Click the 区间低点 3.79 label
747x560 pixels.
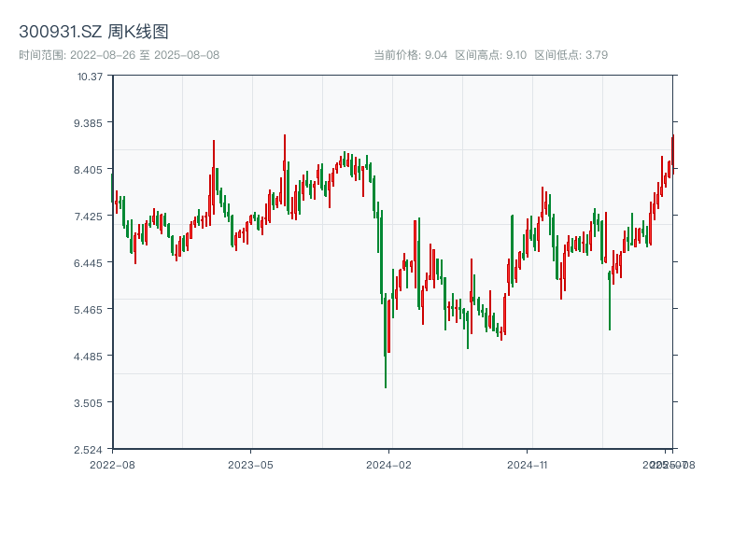click(571, 55)
